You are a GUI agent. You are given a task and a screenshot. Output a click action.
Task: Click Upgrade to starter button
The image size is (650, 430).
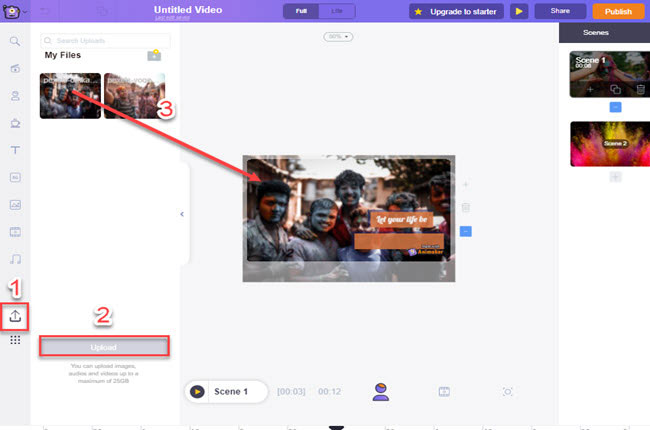[456, 12]
